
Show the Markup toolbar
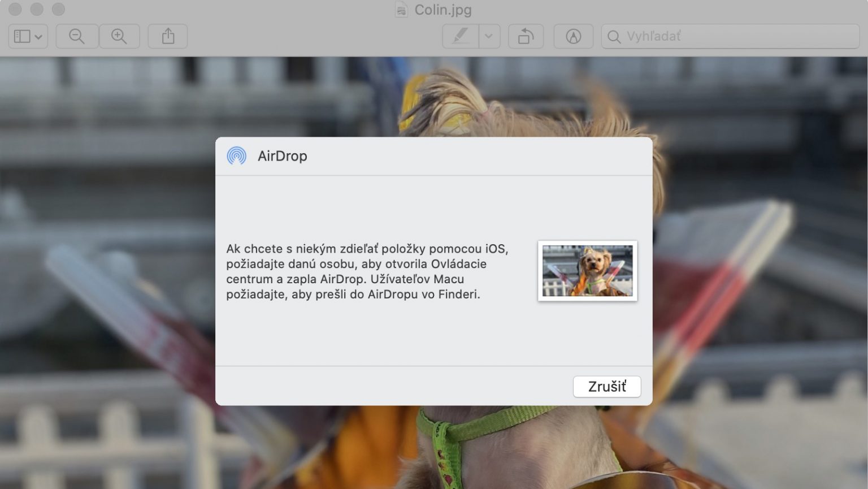pyautogui.click(x=574, y=36)
